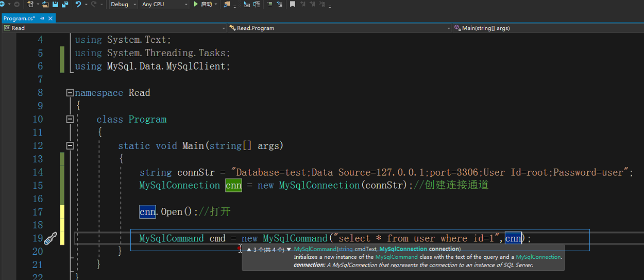
Task: Click the New Project icon
Action: tap(30, 4)
